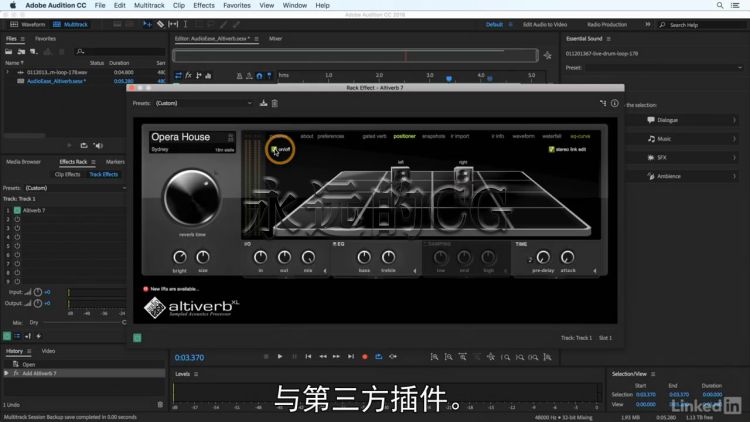Click the import file icon in Files panel

point(21,51)
